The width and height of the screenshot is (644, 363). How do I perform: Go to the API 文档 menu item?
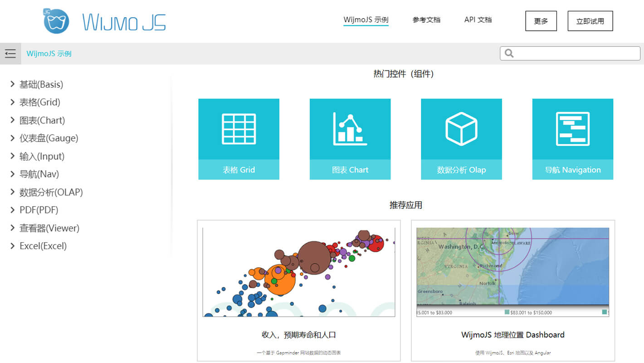478,20
